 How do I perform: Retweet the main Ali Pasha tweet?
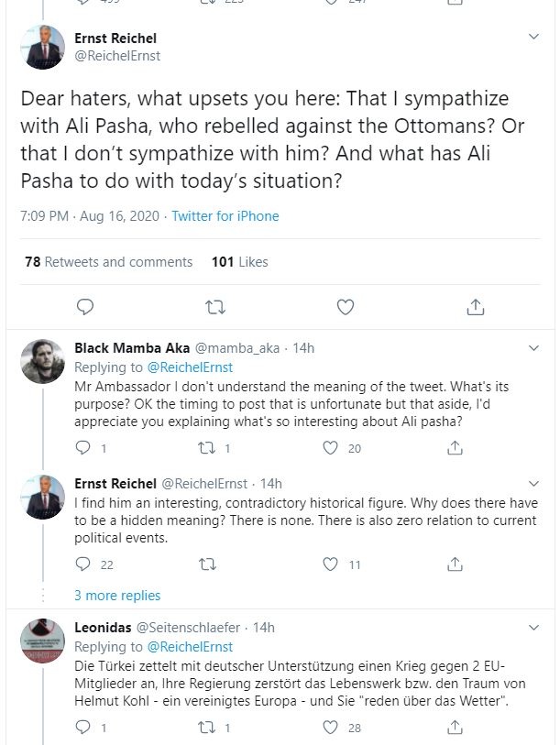[x=214, y=306]
